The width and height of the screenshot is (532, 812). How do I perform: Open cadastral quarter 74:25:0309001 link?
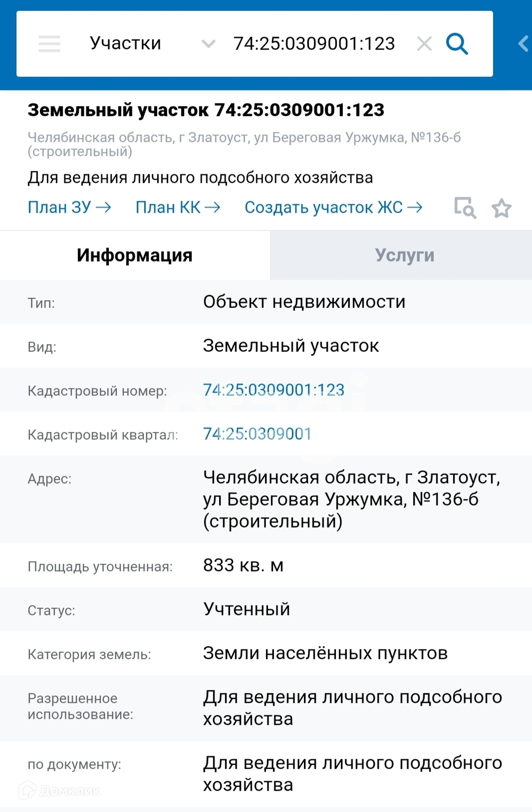point(257,434)
